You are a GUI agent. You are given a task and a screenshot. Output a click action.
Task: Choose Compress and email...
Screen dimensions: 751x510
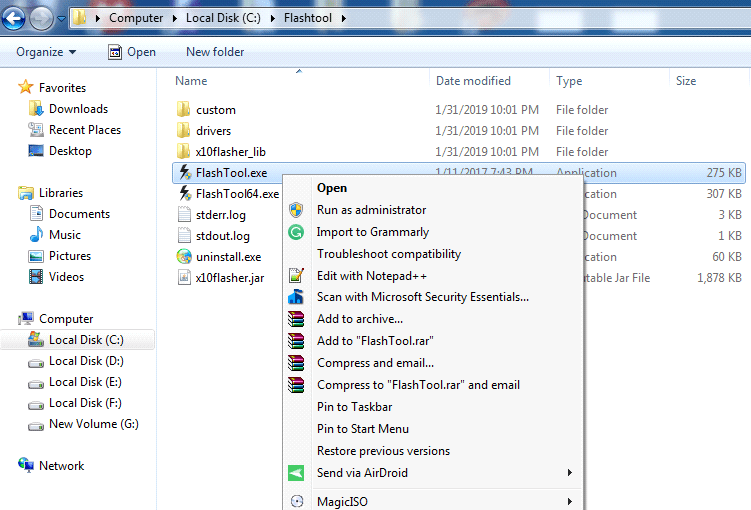click(433, 363)
